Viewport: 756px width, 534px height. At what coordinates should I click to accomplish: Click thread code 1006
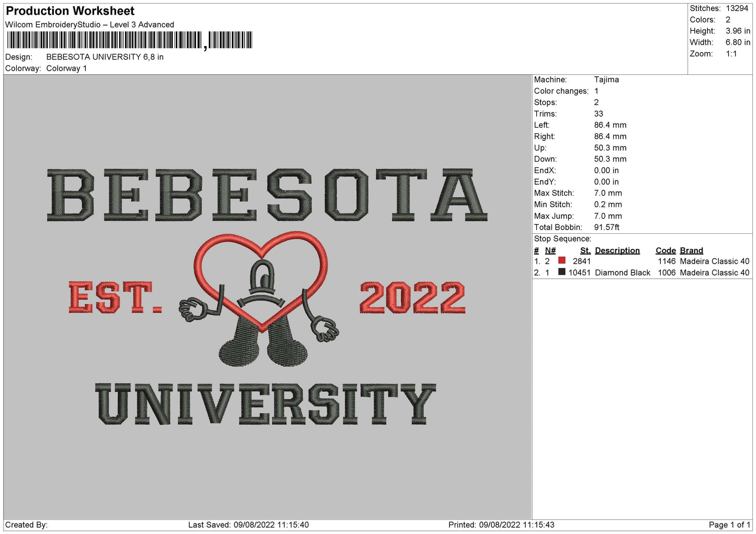tap(667, 273)
